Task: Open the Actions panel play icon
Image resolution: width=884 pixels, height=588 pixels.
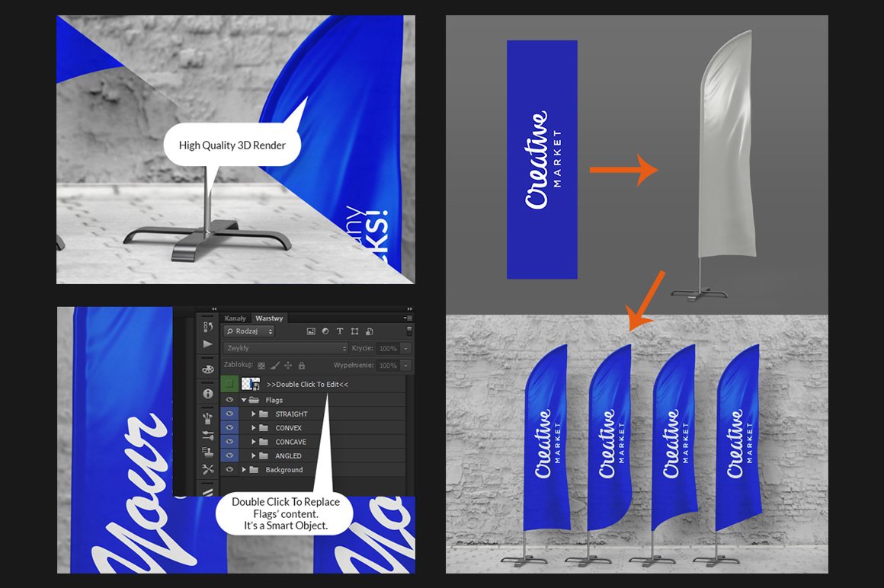Action: [x=207, y=344]
